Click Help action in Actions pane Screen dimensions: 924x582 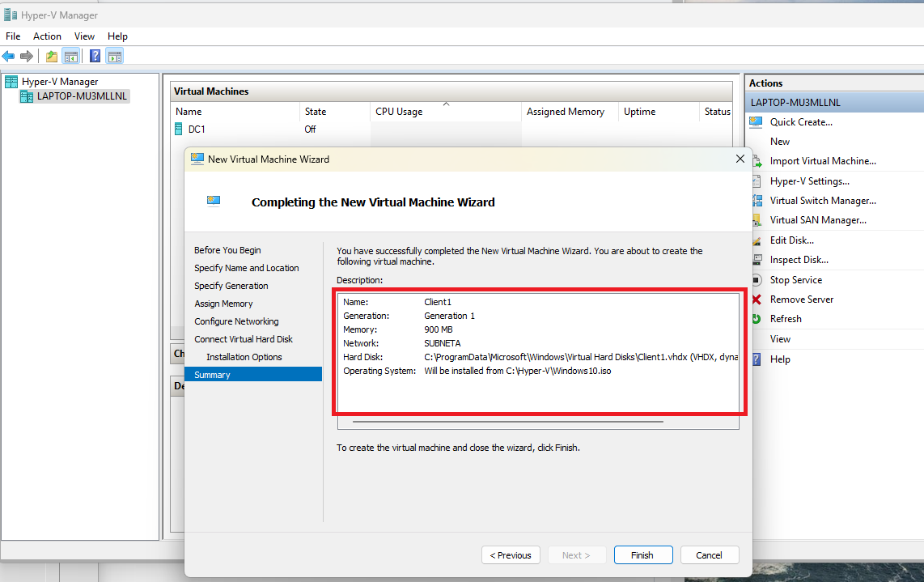[780, 359]
